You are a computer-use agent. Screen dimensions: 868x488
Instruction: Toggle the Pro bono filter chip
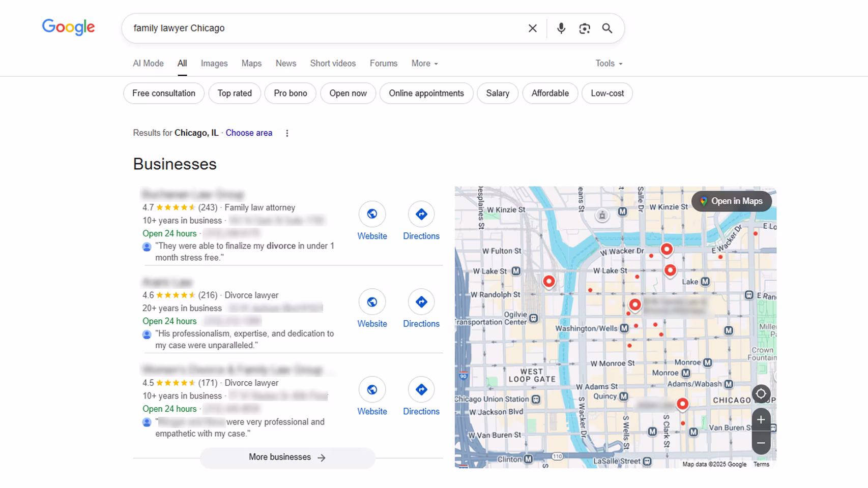291,93
